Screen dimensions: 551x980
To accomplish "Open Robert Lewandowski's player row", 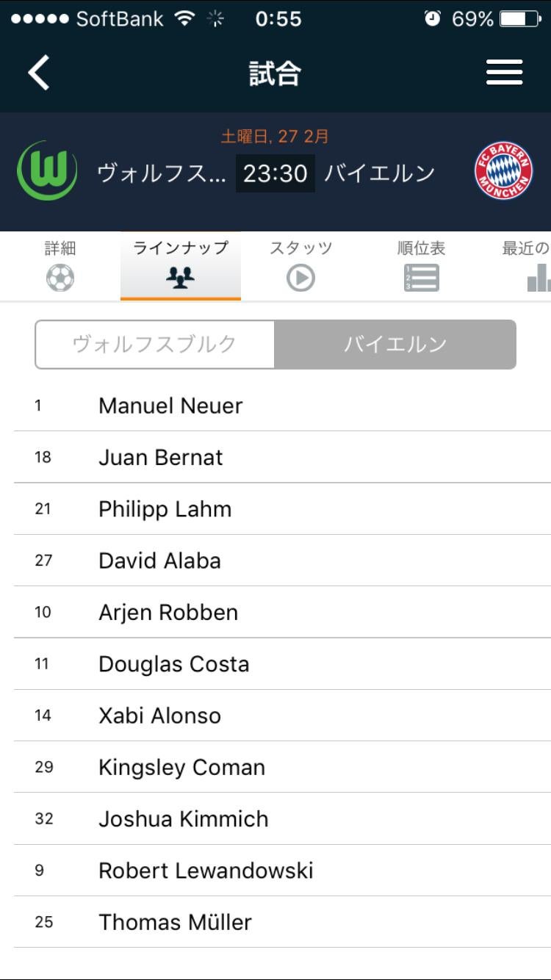I will [x=206, y=871].
